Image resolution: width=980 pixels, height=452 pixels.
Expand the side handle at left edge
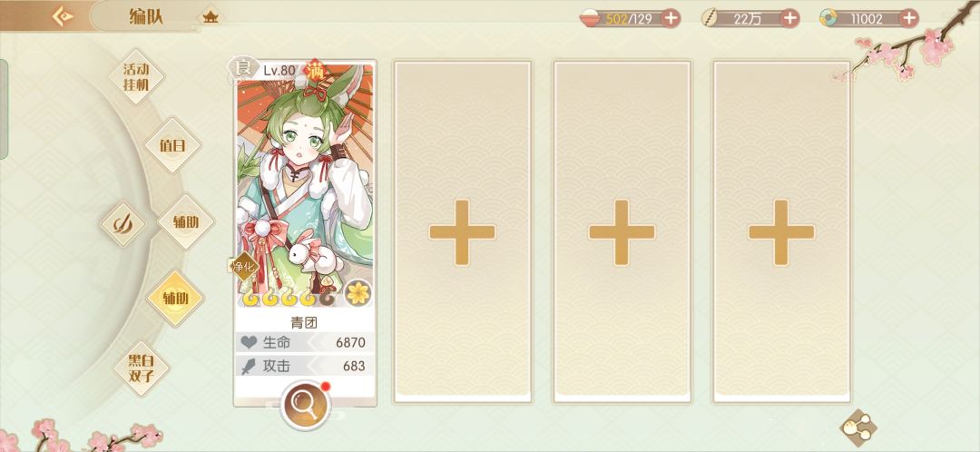click(4, 110)
